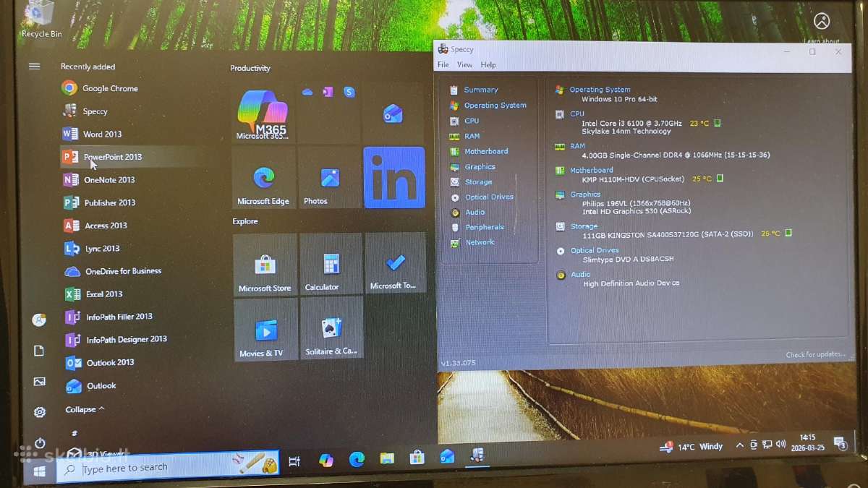
Task: Open File Explorer from the taskbar
Action: [387, 458]
